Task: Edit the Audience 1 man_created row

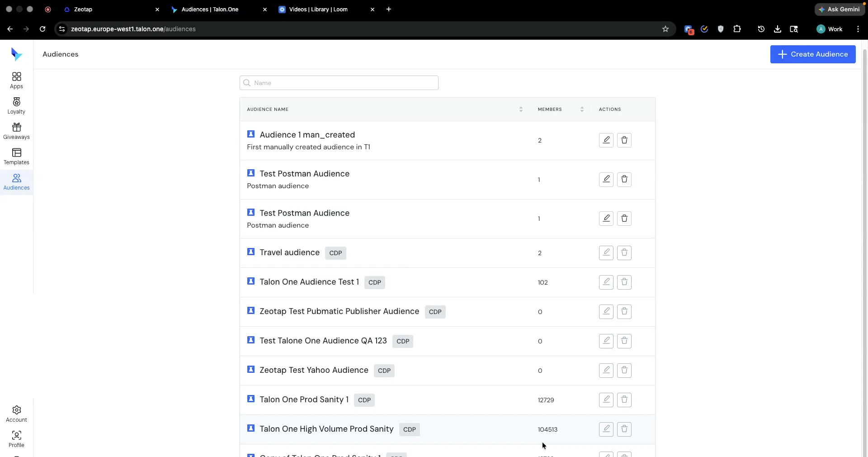Action: coord(606,140)
